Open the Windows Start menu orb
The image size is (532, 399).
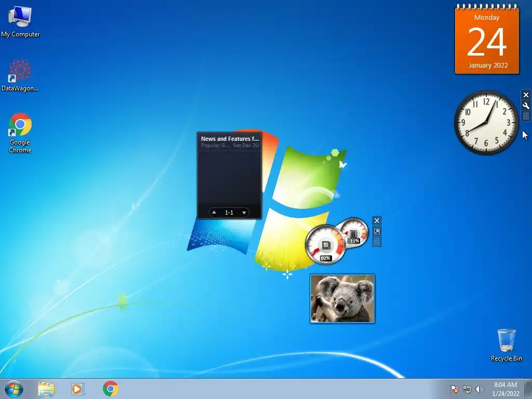[14, 389]
